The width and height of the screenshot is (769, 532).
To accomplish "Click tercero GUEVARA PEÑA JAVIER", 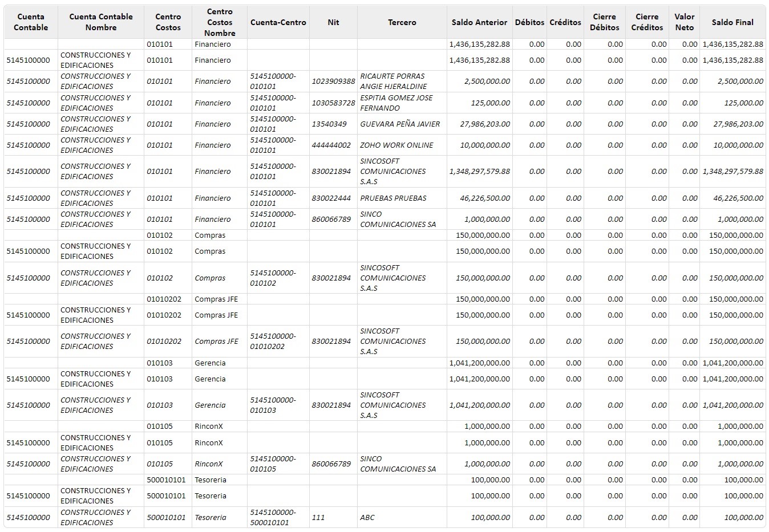I will pyautogui.click(x=400, y=124).
